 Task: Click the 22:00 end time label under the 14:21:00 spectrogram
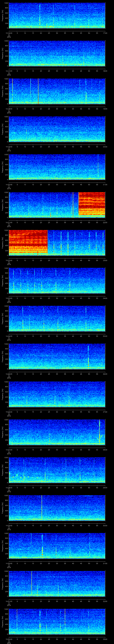point(105,223)
